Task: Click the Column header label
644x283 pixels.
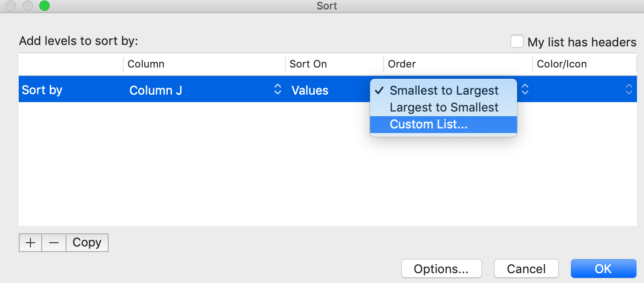Action: pyautogui.click(x=146, y=64)
